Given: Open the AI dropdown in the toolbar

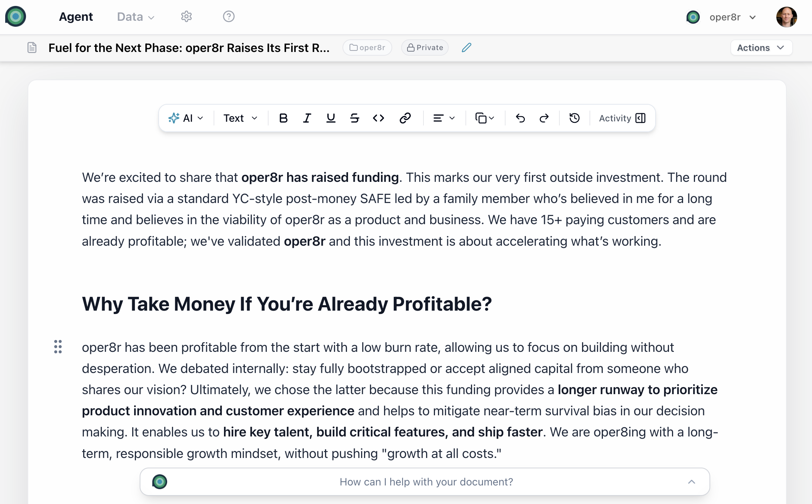Looking at the screenshot, I should pyautogui.click(x=186, y=118).
